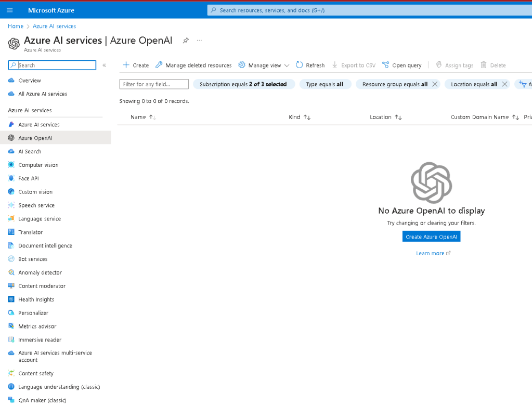Click the Language service icon
The height and width of the screenshot is (406, 532).
point(11,218)
